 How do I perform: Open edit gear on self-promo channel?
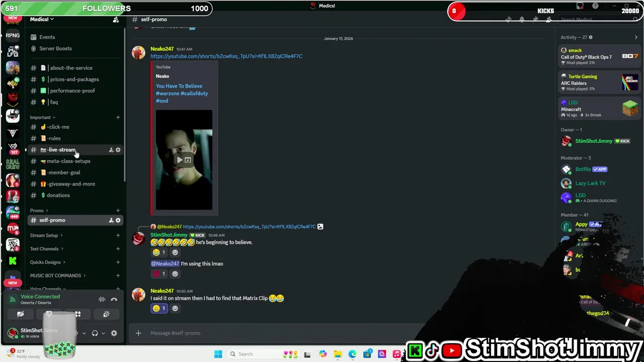tap(118, 220)
